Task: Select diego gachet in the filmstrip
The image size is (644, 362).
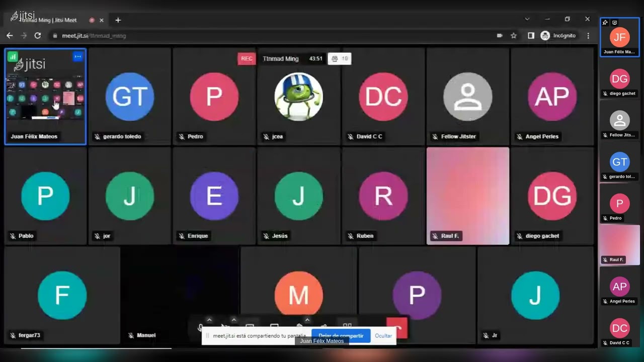Action: (x=620, y=79)
